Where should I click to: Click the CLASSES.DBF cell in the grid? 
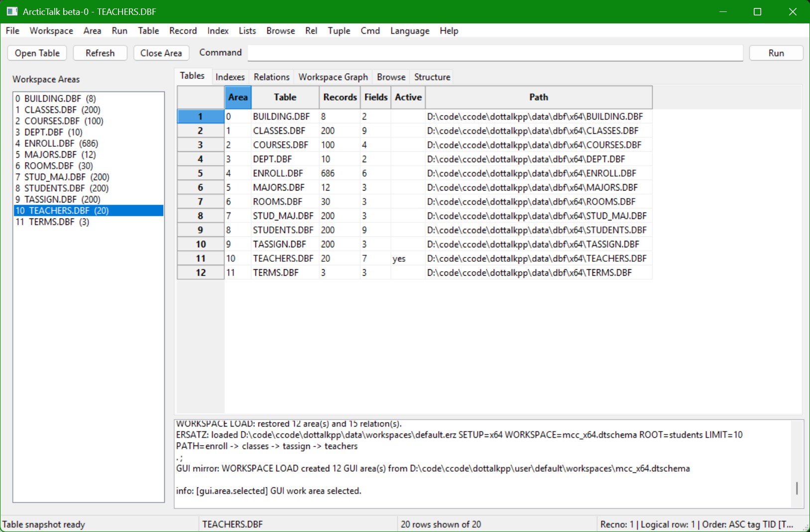coord(285,131)
